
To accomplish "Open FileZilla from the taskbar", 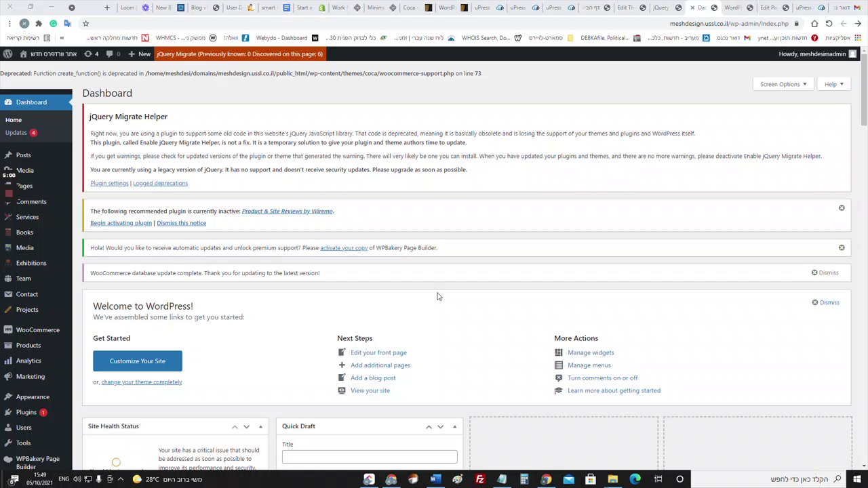I will pyautogui.click(x=479, y=479).
